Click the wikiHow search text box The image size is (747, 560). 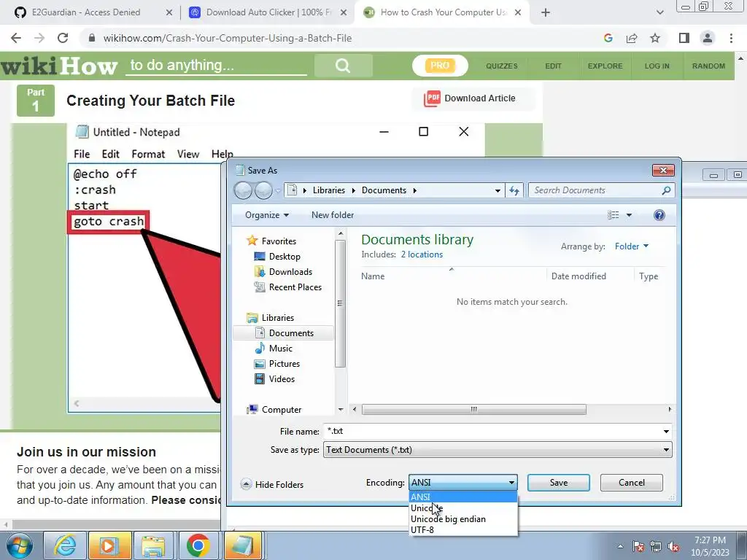216,65
